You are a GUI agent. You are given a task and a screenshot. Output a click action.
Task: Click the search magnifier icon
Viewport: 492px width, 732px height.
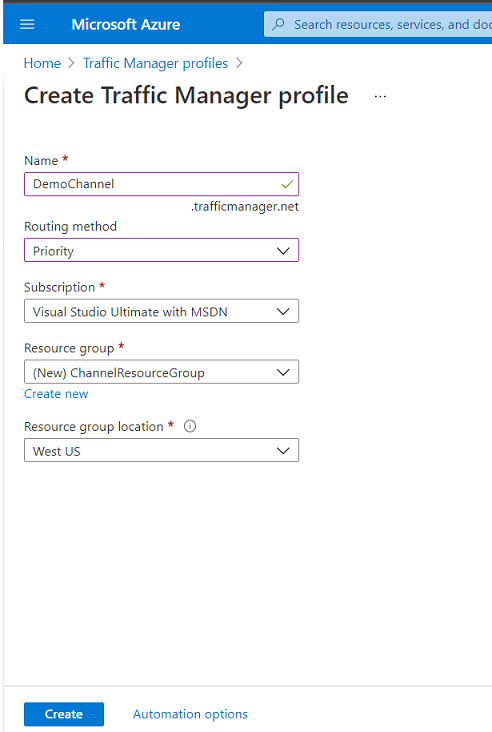coord(279,24)
